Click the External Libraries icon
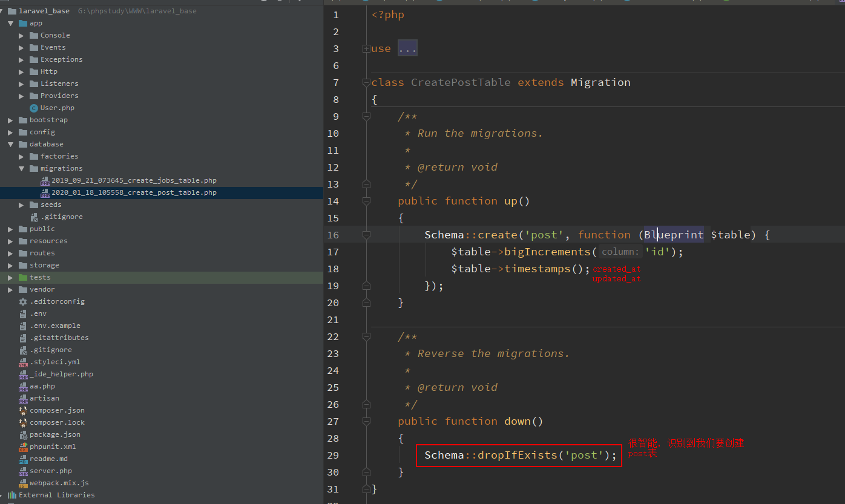 12,496
